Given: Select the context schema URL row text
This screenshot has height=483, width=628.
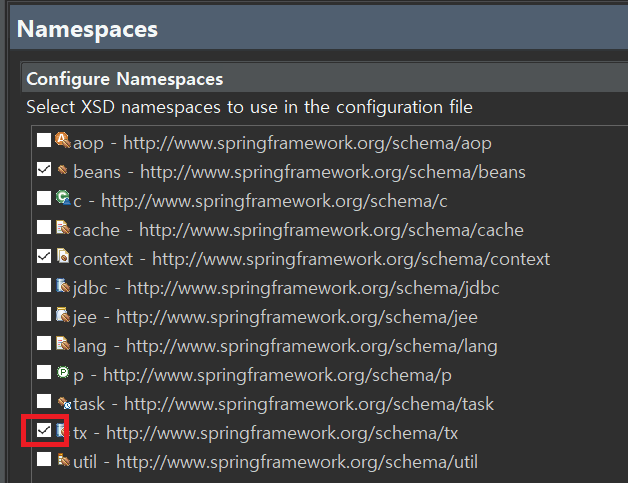Looking at the screenshot, I should click(312, 259).
